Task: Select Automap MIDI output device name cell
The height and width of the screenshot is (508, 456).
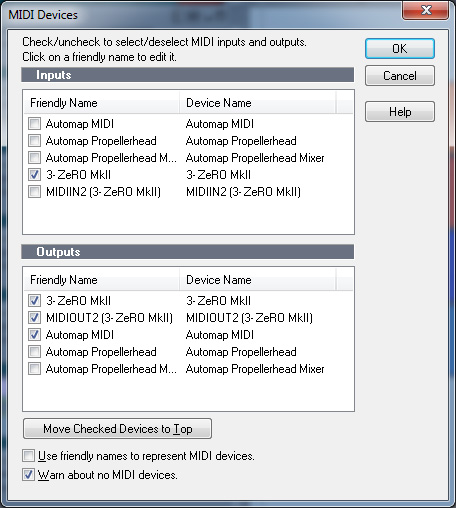Action: point(220,335)
